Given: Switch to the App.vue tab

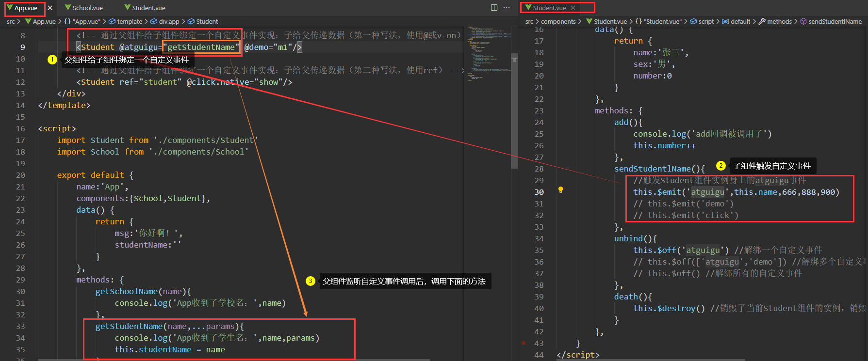Looking at the screenshot, I should [26, 8].
